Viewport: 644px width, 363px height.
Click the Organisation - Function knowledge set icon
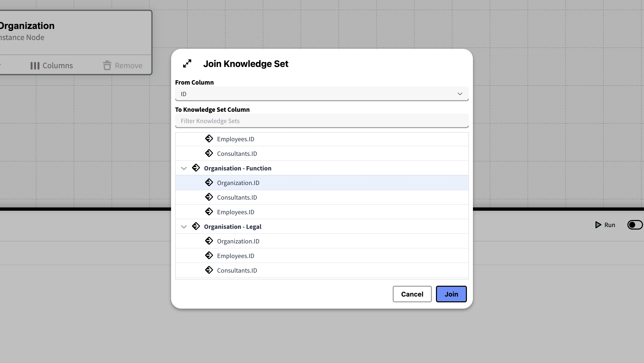tap(196, 168)
